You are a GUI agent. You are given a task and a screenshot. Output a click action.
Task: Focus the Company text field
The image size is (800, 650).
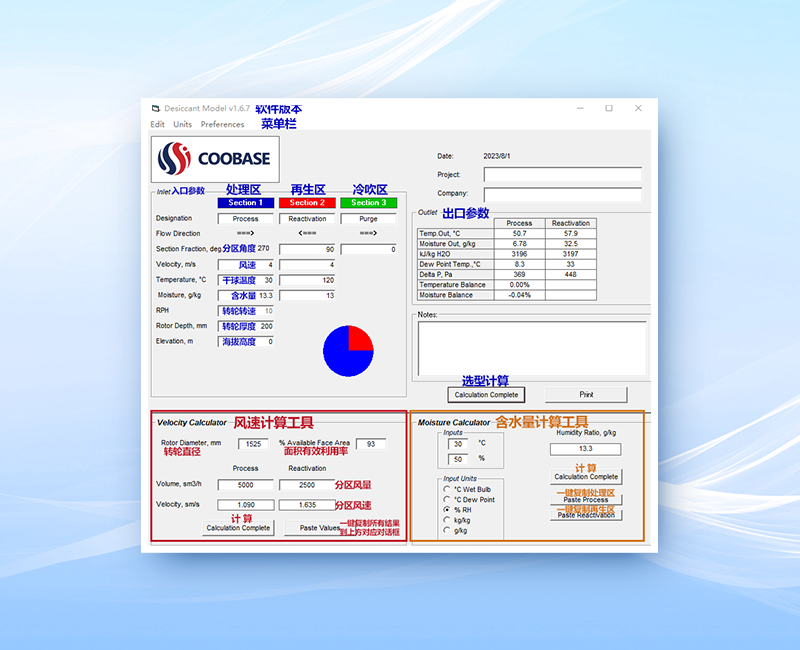[562, 194]
